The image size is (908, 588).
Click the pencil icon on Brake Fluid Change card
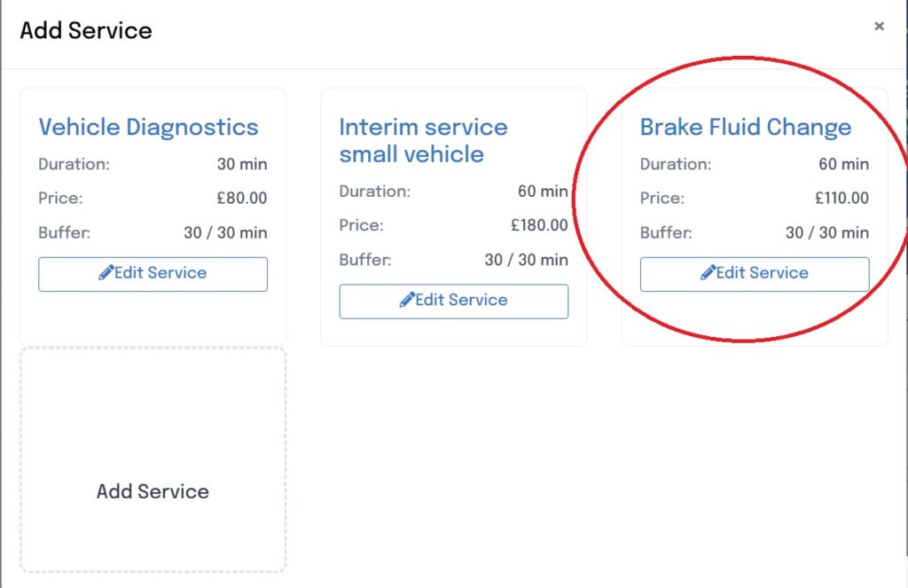[x=708, y=273]
